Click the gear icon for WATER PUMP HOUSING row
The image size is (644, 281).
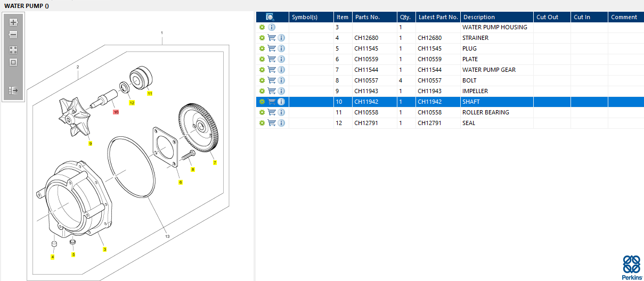(262, 27)
